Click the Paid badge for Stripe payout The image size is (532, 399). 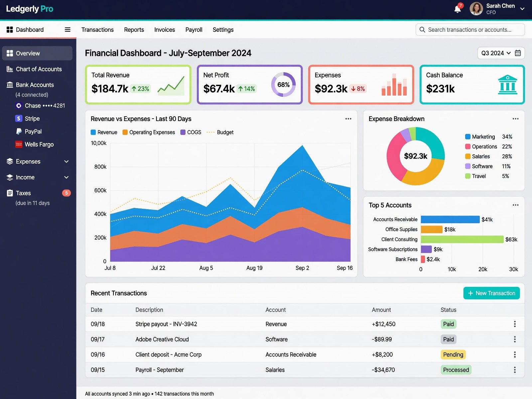pos(448,324)
